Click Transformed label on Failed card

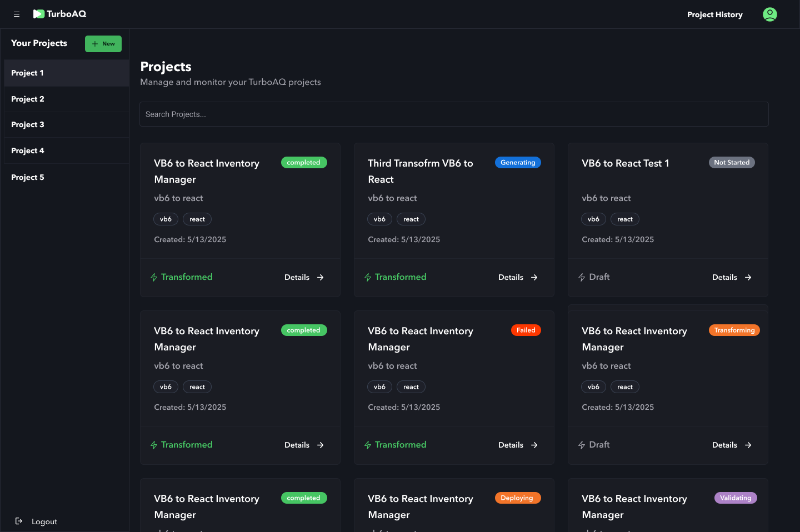pyautogui.click(x=401, y=445)
